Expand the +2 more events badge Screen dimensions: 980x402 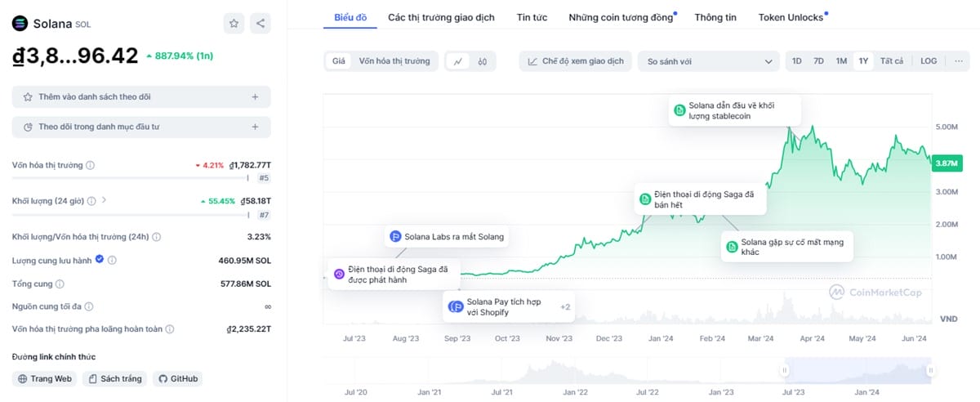[565, 307]
